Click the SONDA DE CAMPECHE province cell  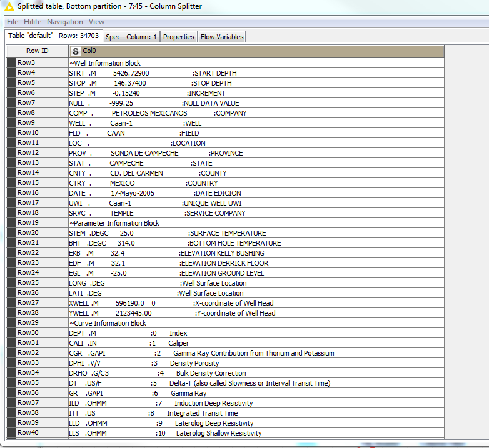[256, 153]
